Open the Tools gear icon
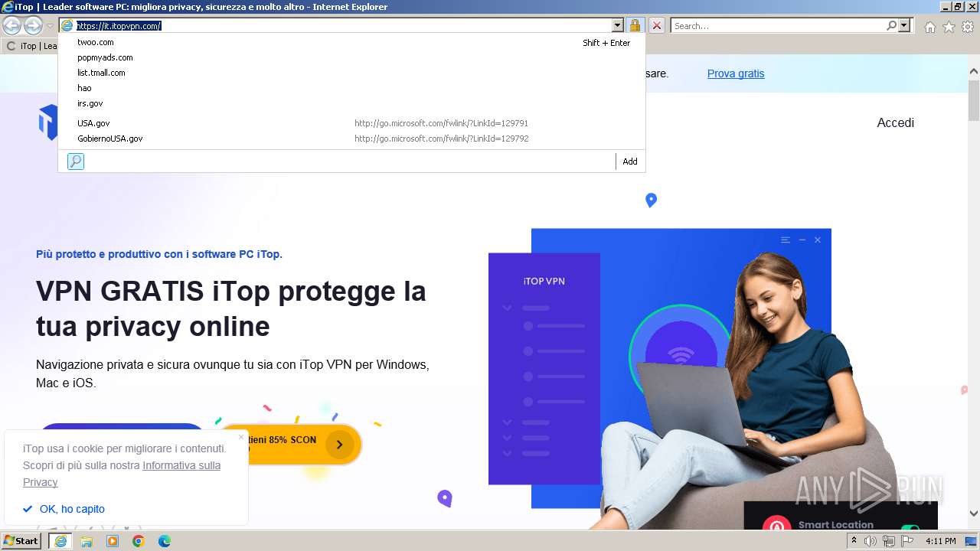Image resolution: width=980 pixels, height=551 pixels. 968,27
